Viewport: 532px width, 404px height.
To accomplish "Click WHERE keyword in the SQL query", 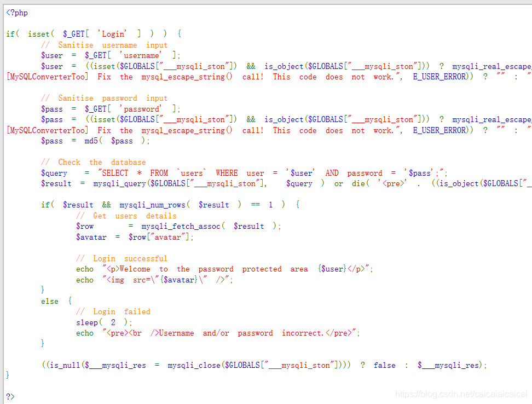I will click(227, 173).
